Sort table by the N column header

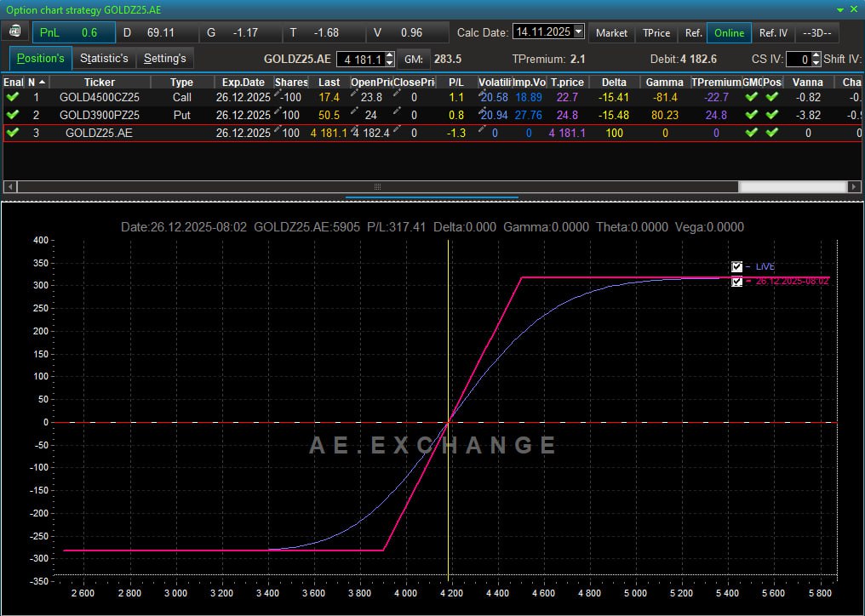(36, 82)
